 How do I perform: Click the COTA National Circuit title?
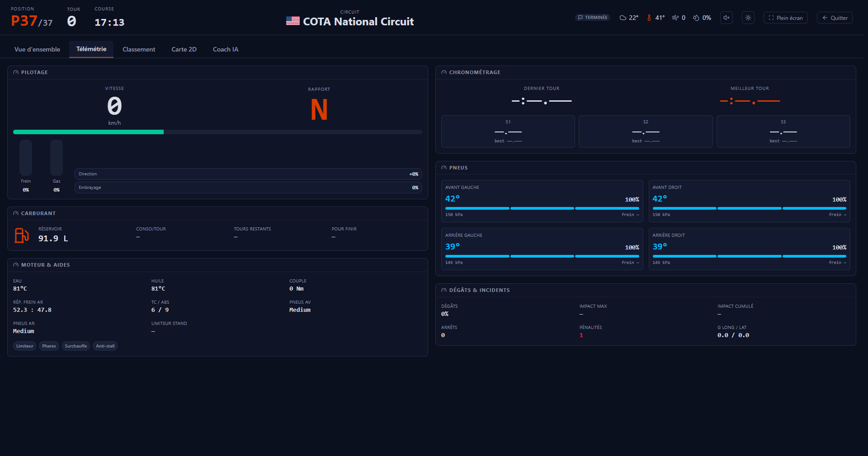(358, 21)
